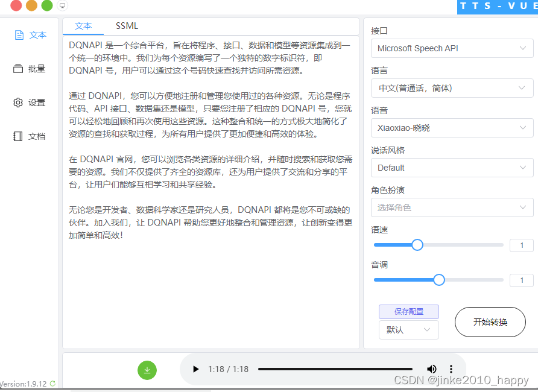The image size is (538, 392).
Task: Open the 语音 Xiaoxiao voice dropdown
Action: coord(452,128)
